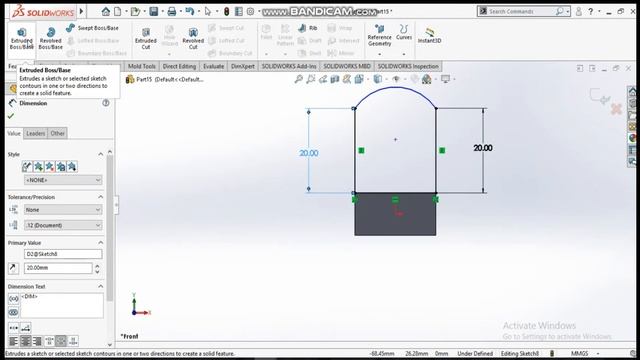Open the Direct Editing ribbon tab
The height and width of the screenshot is (360, 640).
click(x=179, y=66)
